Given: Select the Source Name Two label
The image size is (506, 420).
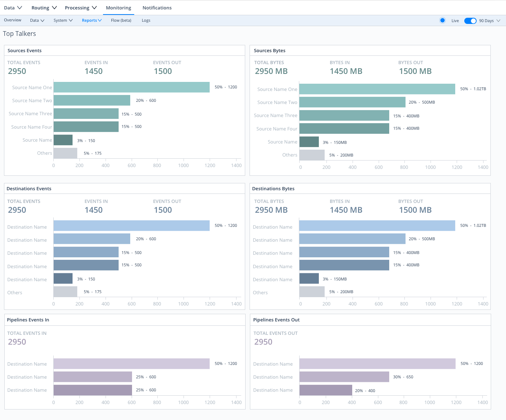Looking at the screenshot, I should pyautogui.click(x=32, y=100).
